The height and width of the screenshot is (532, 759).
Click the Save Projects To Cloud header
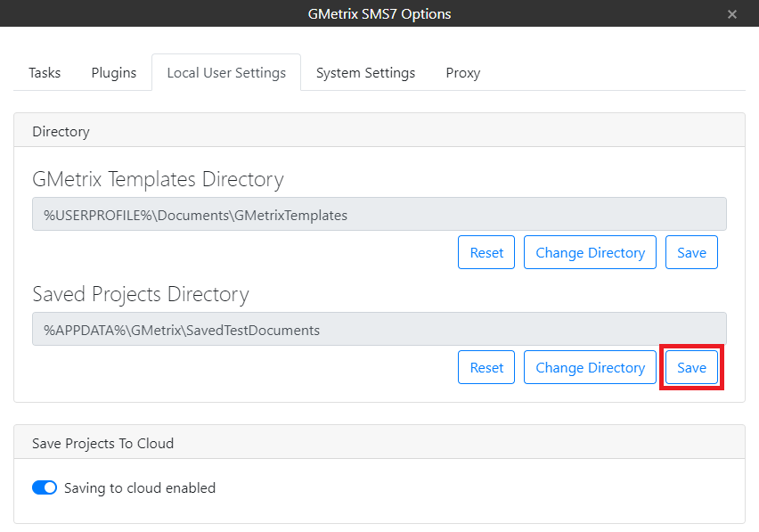coord(379,443)
